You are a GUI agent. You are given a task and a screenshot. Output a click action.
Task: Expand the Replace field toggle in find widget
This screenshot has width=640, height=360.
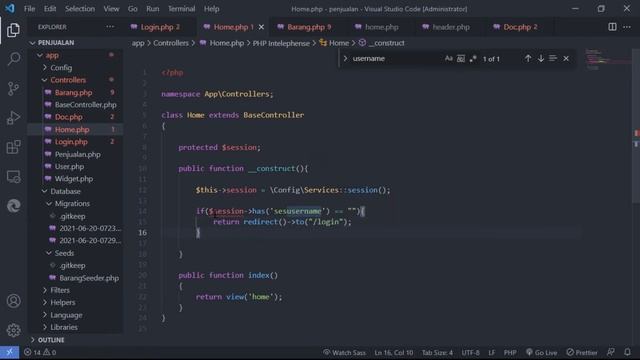[345, 59]
